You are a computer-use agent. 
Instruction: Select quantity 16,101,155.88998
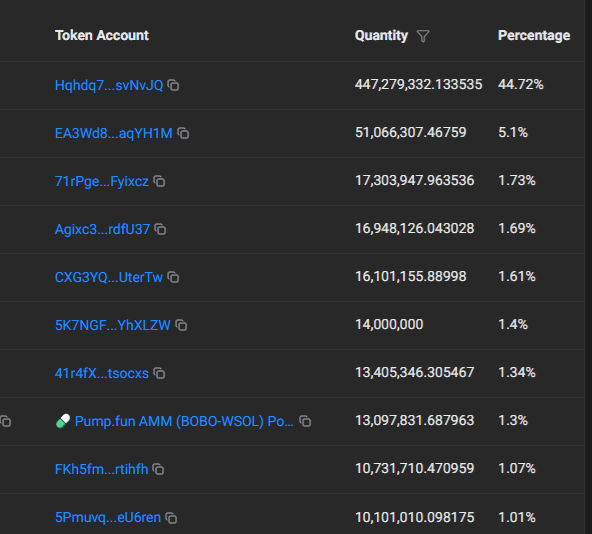tap(411, 276)
